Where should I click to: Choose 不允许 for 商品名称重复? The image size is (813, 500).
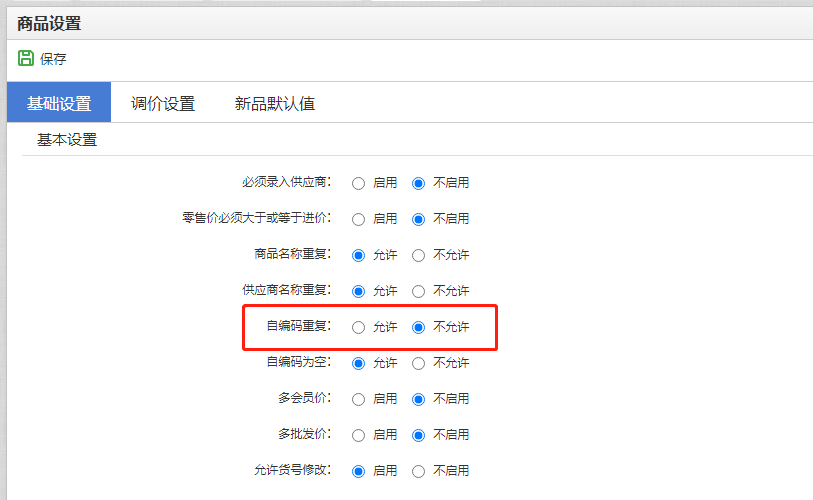tap(418, 256)
